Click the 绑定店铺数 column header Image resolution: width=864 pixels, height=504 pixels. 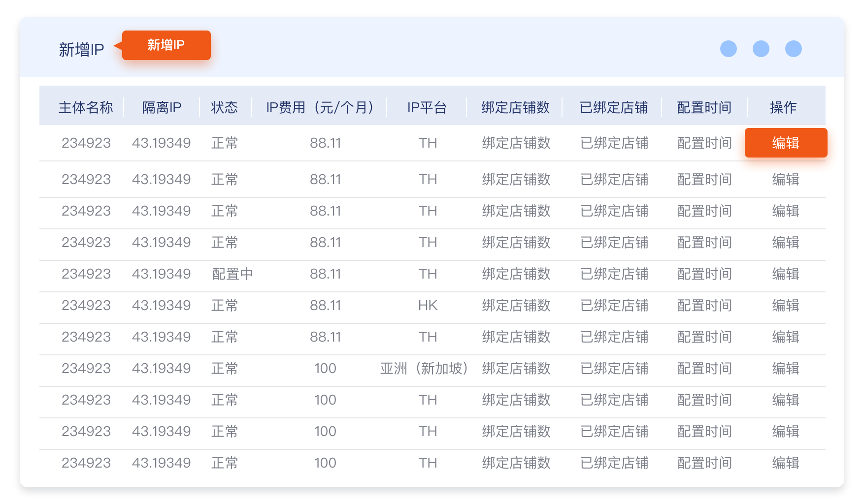(515, 107)
